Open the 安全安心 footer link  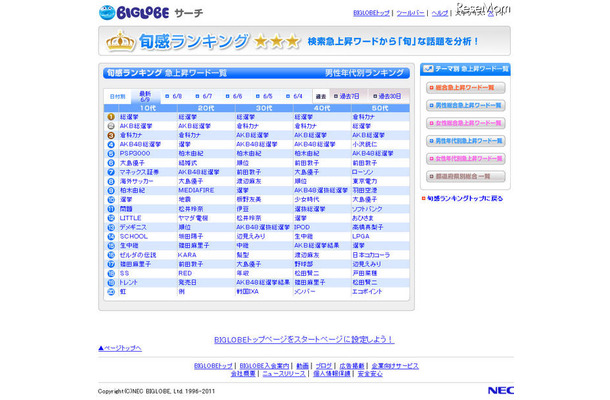(x=370, y=374)
